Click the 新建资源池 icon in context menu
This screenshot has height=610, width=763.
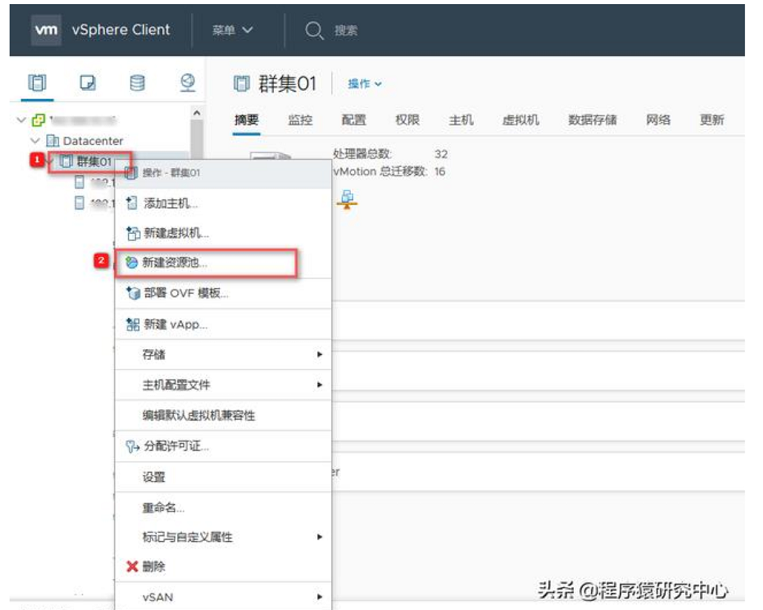131,263
